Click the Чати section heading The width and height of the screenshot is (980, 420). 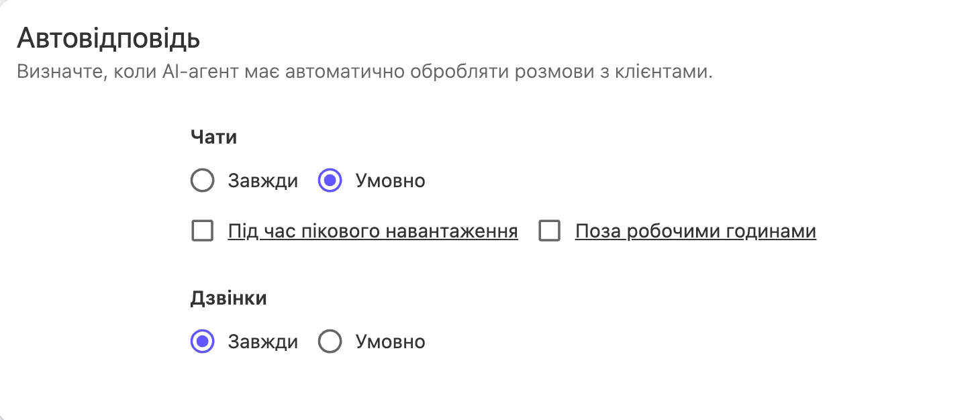tap(213, 138)
